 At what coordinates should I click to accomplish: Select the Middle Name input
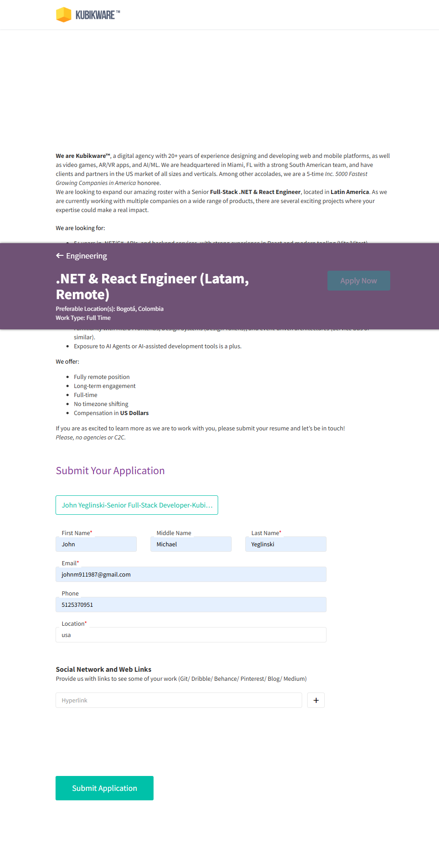(191, 545)
